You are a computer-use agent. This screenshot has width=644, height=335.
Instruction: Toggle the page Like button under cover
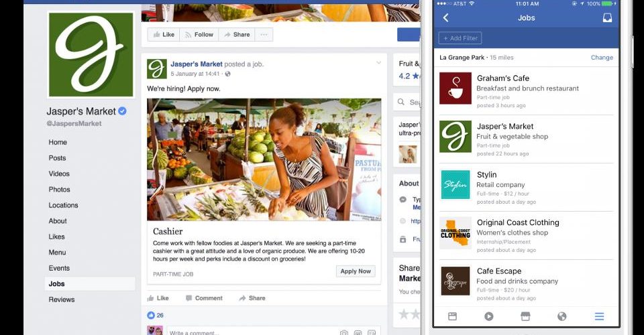click(x=164, y=35)
